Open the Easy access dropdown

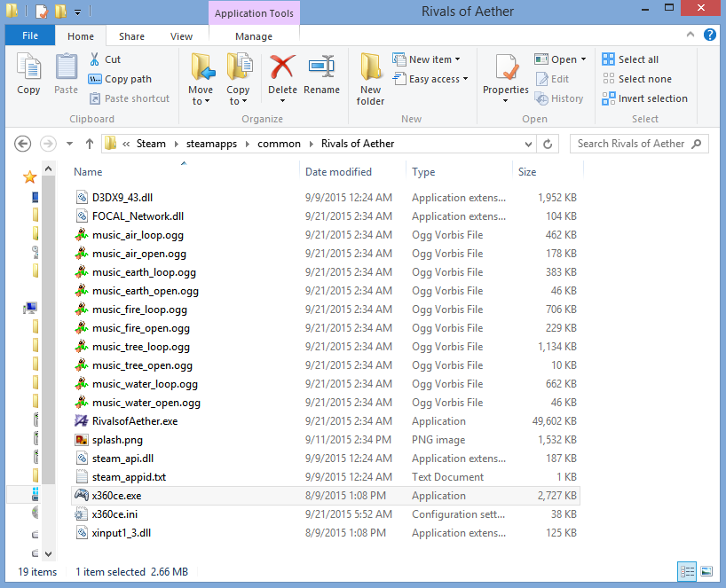click(x=430, y=79)
